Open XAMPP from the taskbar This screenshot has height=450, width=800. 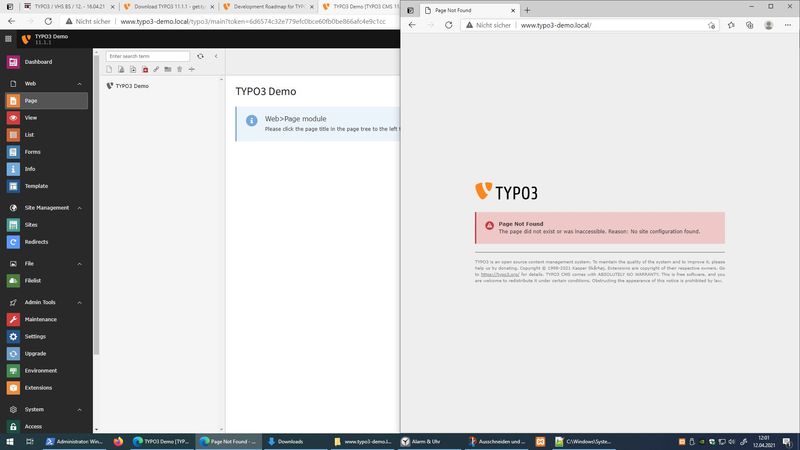[x=540, y=442]
